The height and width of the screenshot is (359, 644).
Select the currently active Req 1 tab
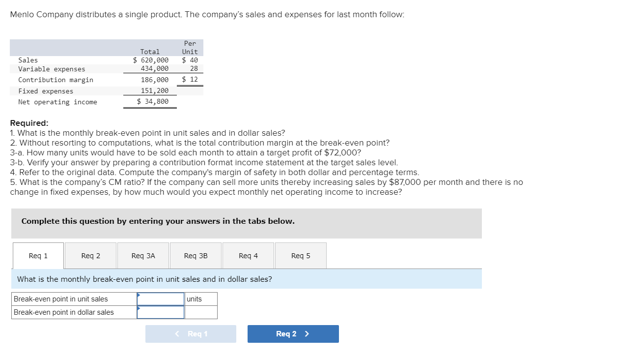pyautogui.click(x=38, y=255)
